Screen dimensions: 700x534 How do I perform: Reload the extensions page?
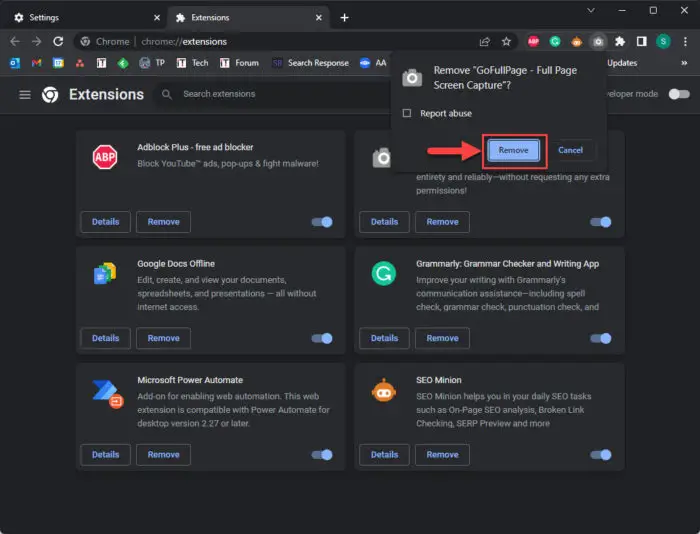58,42
